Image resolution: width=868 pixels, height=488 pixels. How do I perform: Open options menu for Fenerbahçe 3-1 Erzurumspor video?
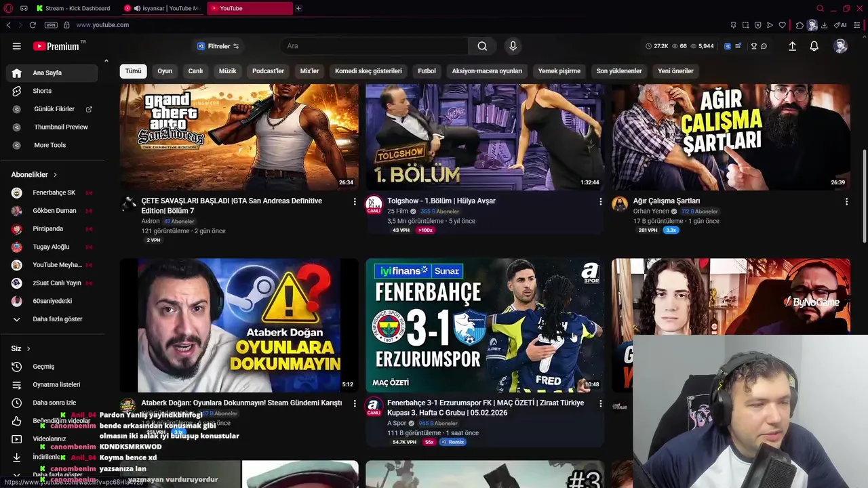[x=600, y=403]
